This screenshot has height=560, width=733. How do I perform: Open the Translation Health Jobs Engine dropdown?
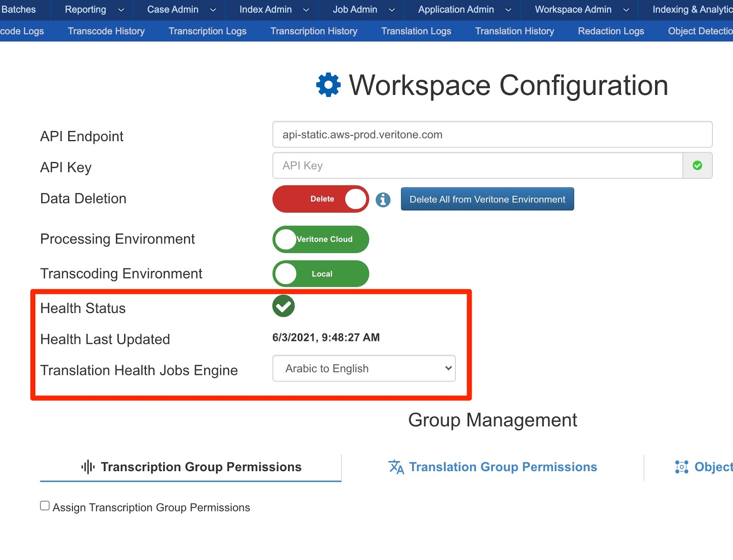pyautogui.click(x=364, y=368)
